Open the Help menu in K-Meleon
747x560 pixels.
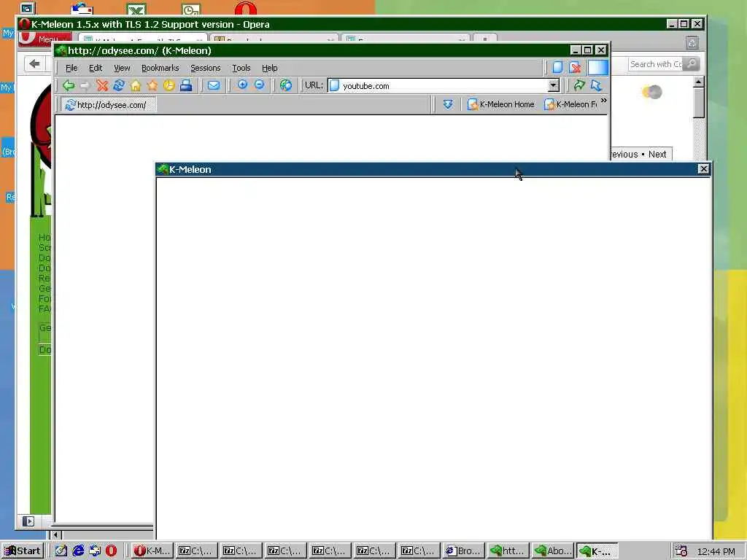click(270, 68)
